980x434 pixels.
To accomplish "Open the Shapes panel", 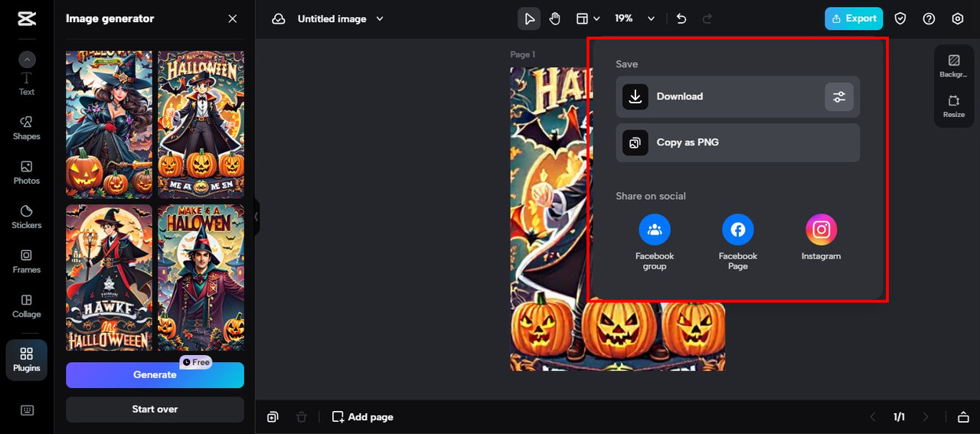I will [x=27, y=128].
